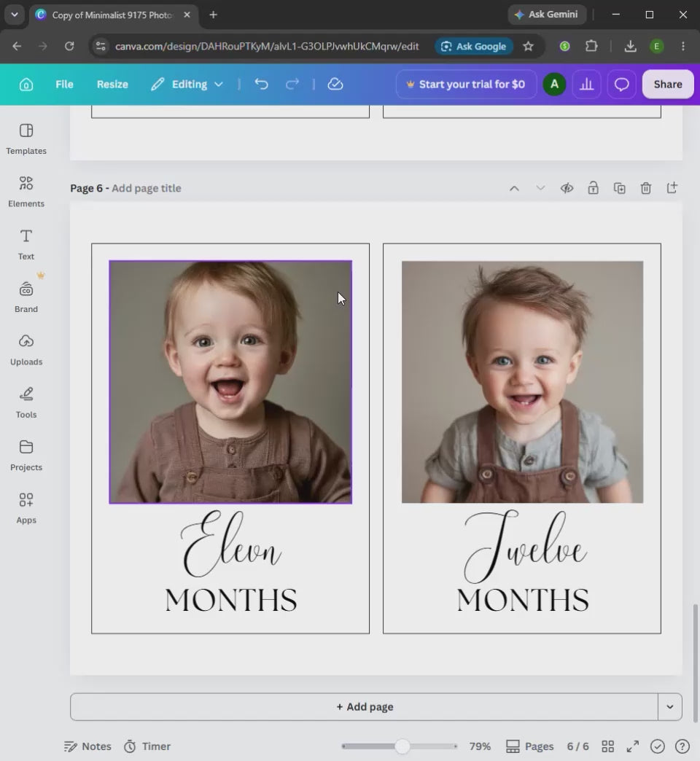Viewport: 700px width, 761px height.
Task: Click the zoom slider handle
Action: [402, 746]
